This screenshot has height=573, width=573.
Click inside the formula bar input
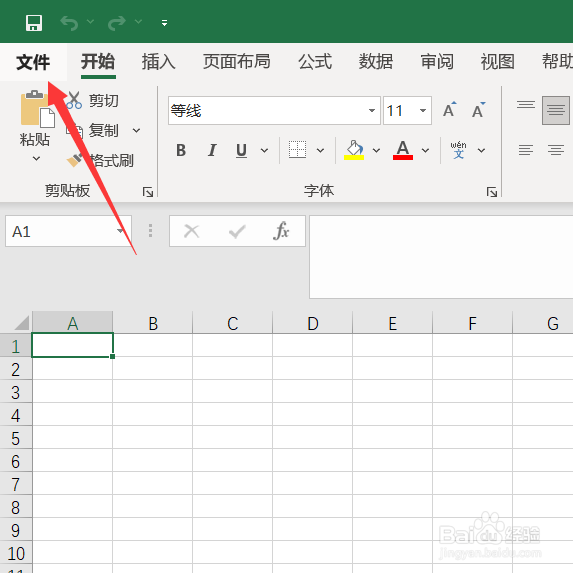tap(441, 257)
